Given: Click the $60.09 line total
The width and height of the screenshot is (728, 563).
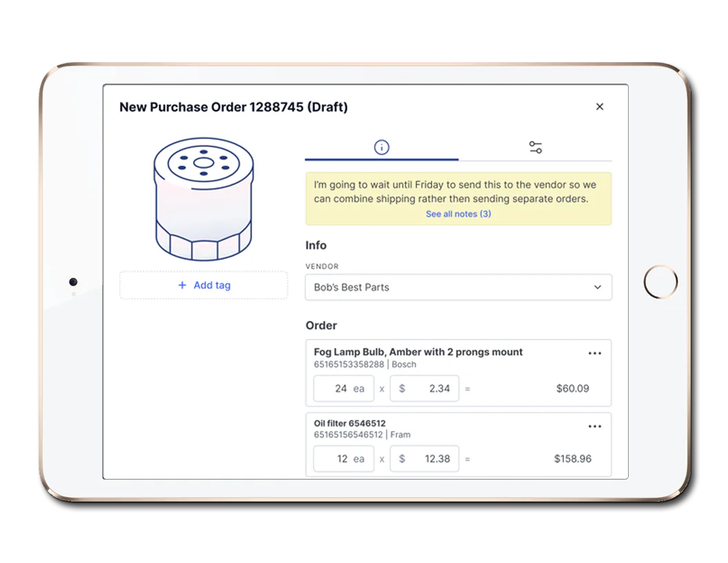Looking at the screenshot, I should click(x=572, y=388).
